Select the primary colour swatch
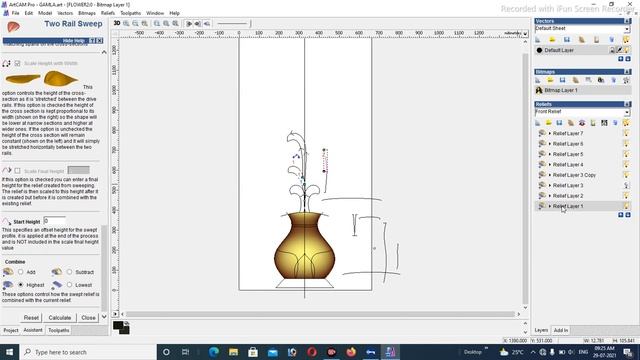Image resolution: width=640 pixels, height=360 pixels. tap(118, 325)
